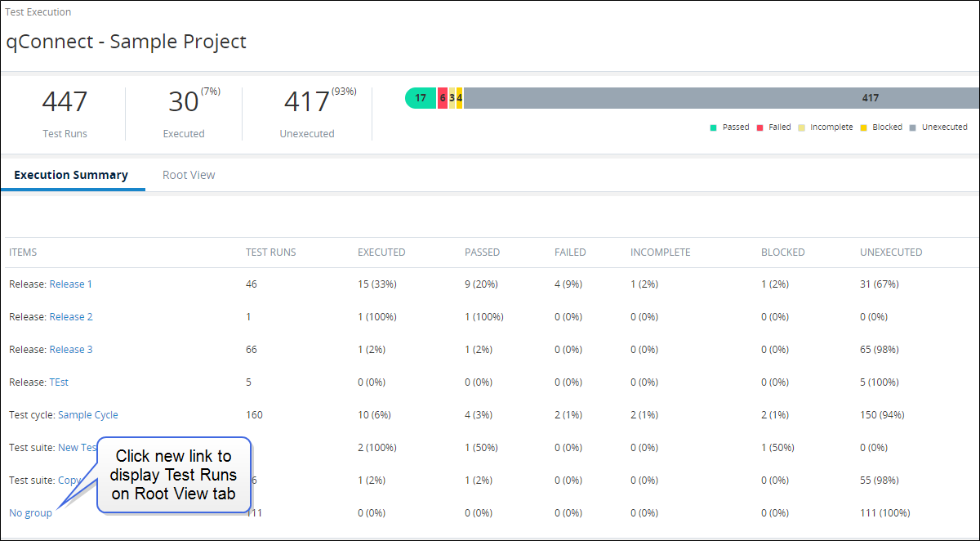
Task: Click the TEST RUNS column header
Action: tap(271, 253)
